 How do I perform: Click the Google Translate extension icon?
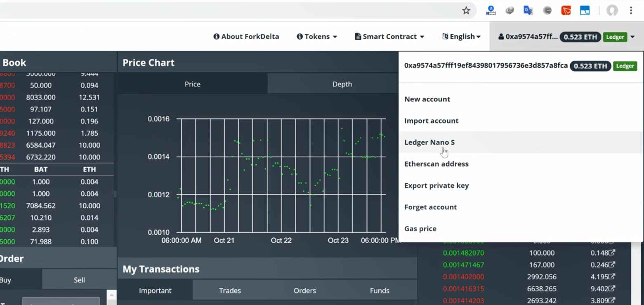pyautogui.click(x=528, y=11)
